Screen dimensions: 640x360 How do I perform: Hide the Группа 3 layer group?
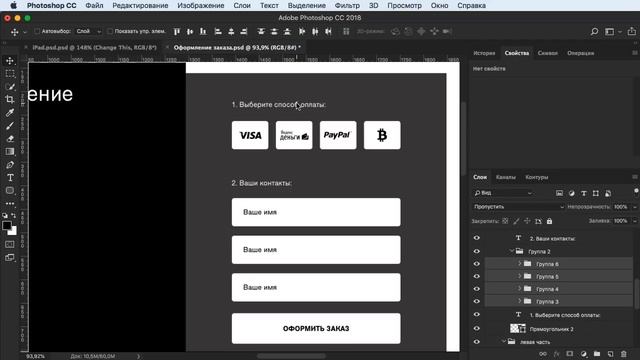tap(476, 301)
